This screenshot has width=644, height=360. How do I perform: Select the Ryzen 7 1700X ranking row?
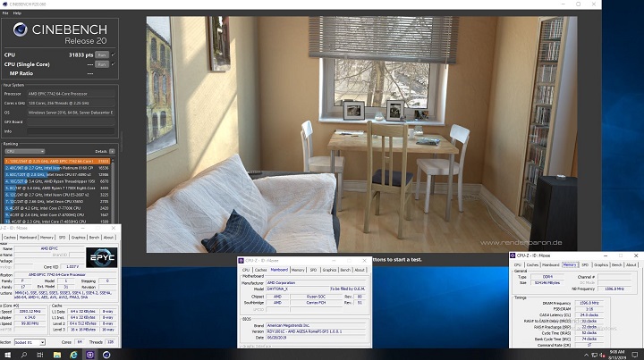56,188
